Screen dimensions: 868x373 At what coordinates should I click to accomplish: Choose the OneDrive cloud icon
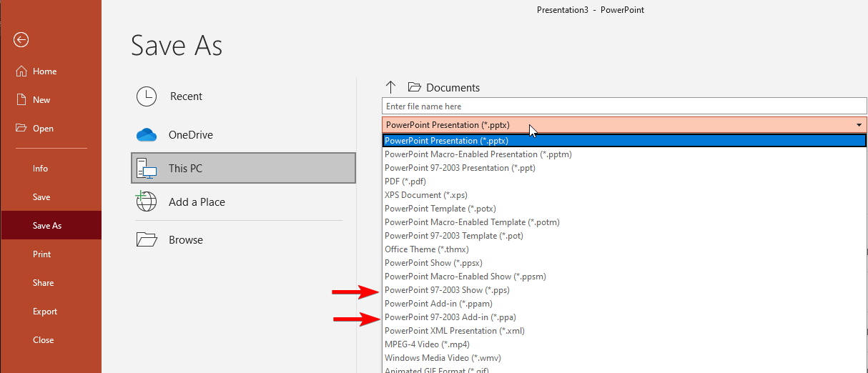146,134
